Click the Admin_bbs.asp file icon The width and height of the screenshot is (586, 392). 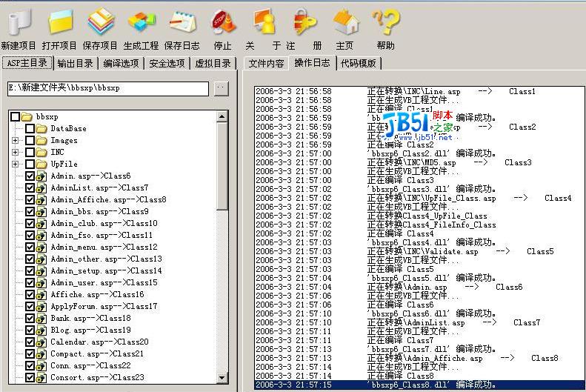(x=41, y=211)
